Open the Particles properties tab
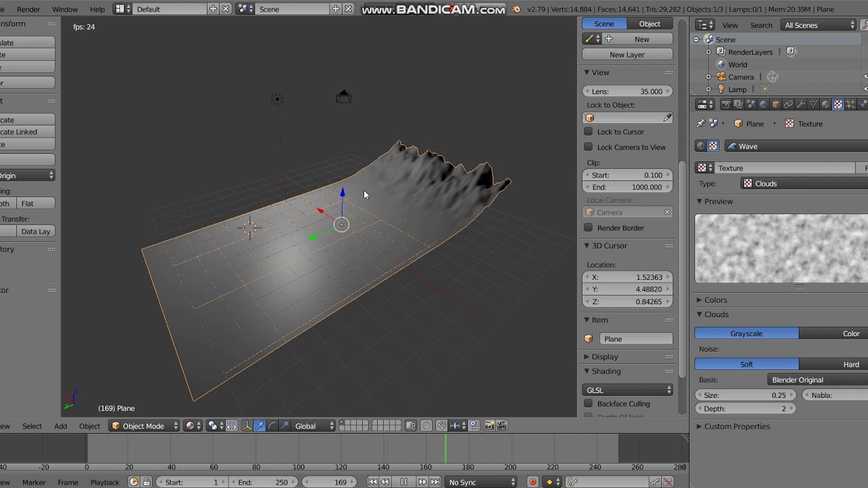 [850, 104]
